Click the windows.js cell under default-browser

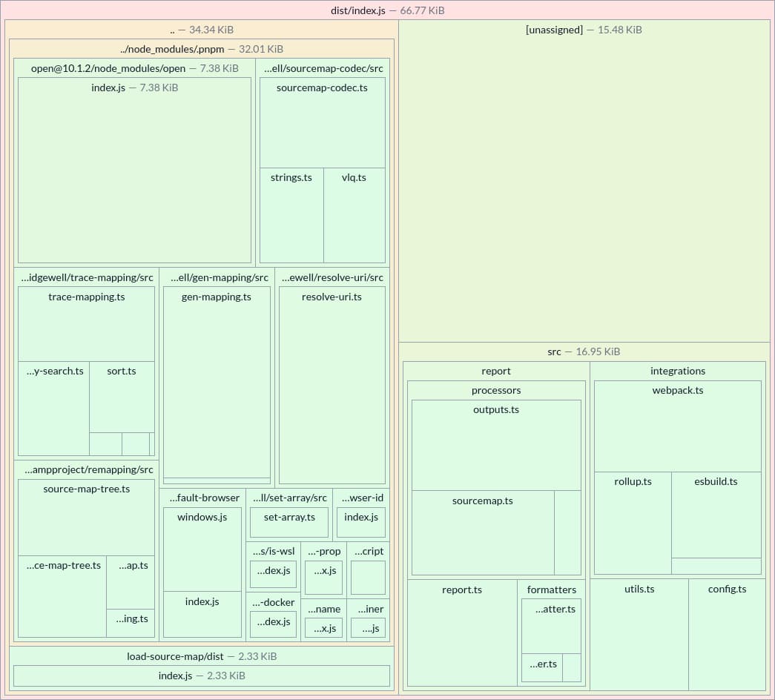(x=202, y=549)
